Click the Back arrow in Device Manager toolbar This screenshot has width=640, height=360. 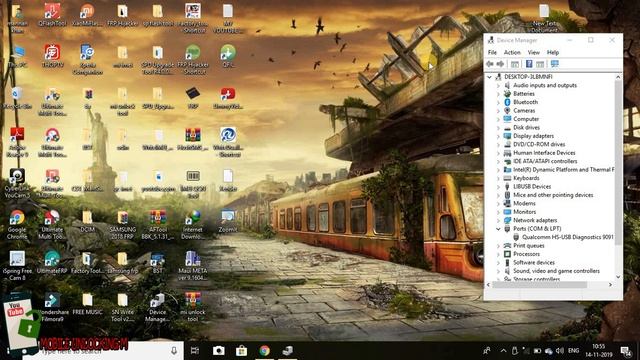point(490,64)
